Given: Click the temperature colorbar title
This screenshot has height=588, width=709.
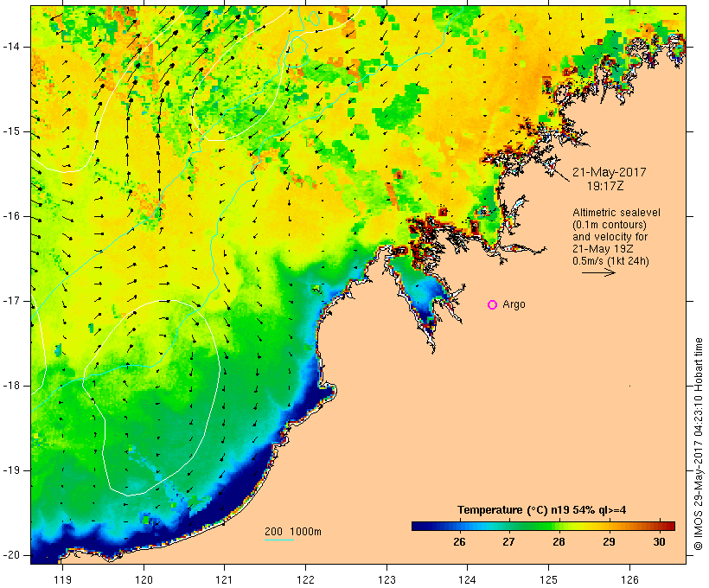Looking at the screenshot, I should coord(542,510).
